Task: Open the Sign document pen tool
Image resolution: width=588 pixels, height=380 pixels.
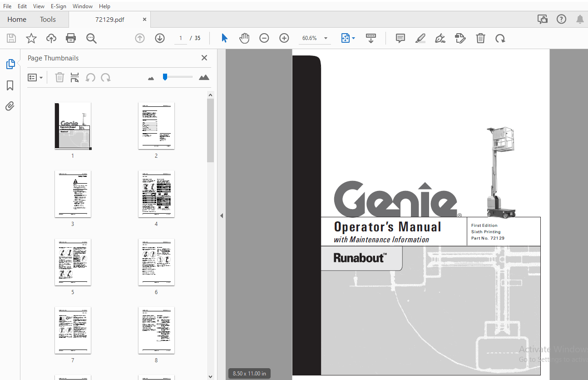Action: (440, 38)
